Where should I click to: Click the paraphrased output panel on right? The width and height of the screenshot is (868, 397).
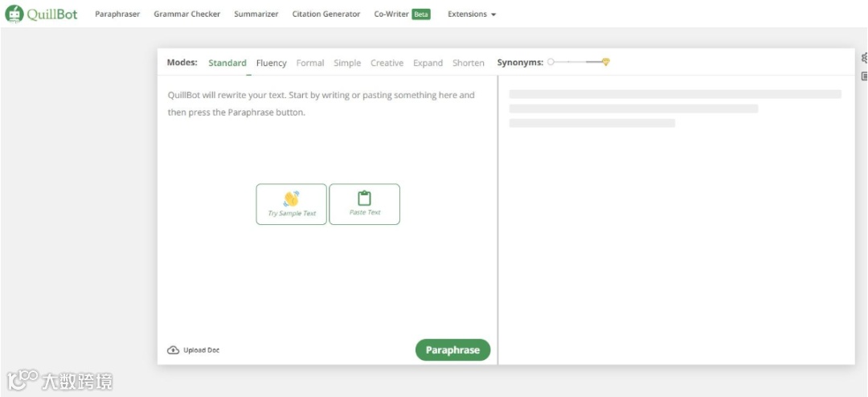(676, 220)
